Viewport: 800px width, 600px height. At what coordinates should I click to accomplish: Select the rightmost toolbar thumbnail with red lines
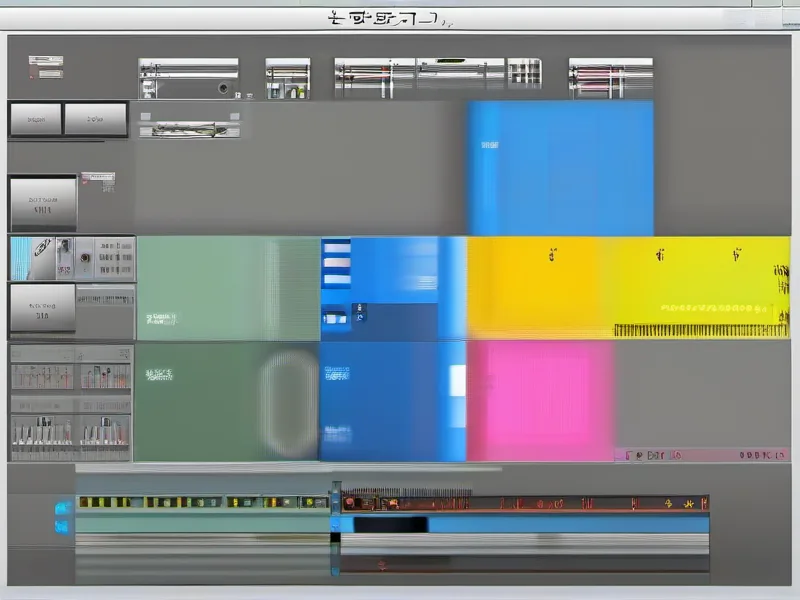point(609,78)
